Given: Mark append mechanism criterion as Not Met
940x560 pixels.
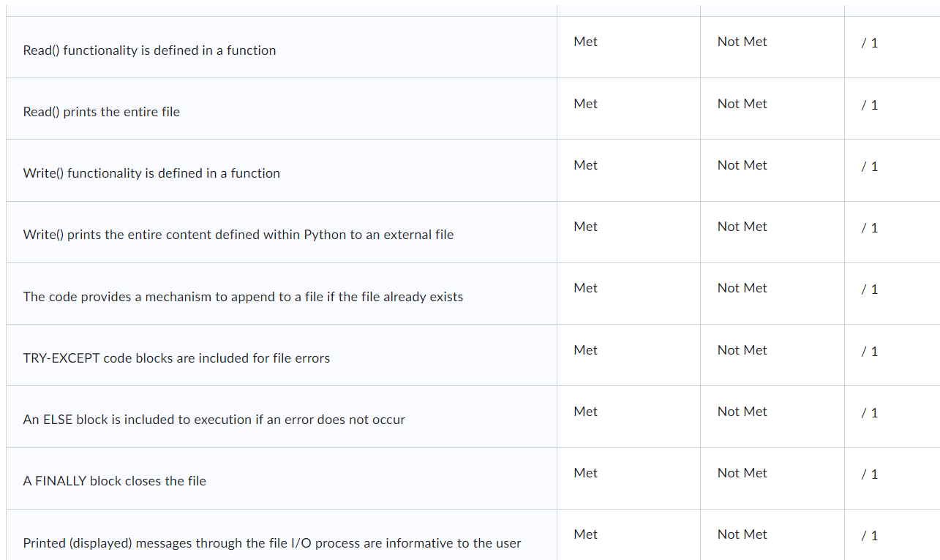Looking at the screenshot, I should (x=742, y=288).
